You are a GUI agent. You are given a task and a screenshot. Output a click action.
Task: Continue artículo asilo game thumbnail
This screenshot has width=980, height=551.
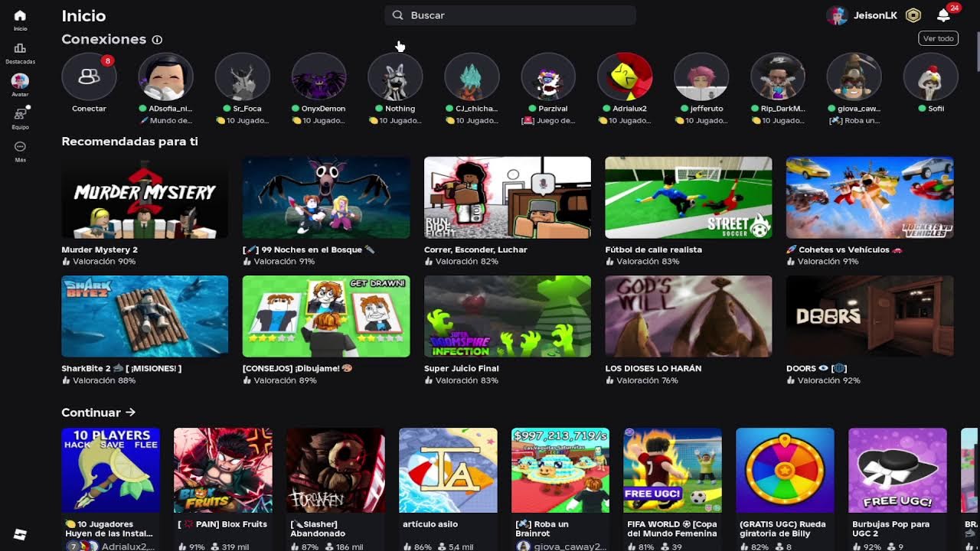[449, 470]
